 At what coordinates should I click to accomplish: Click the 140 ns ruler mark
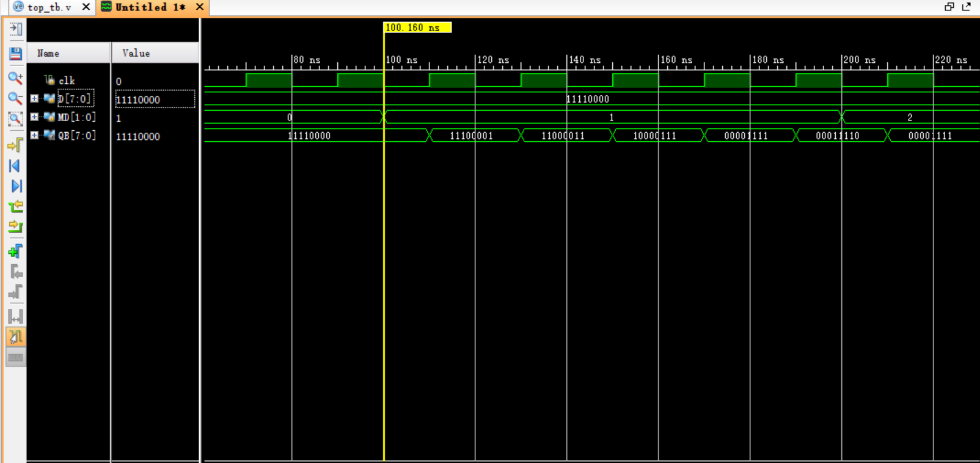pyautogui.click(x=584, y=60)
